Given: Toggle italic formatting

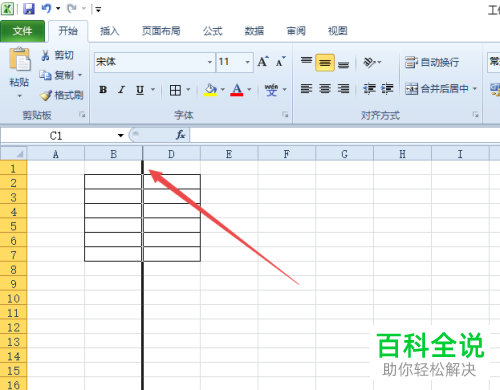Looking at the screenshot, I should pyautogui.click(x=122, y=90).
